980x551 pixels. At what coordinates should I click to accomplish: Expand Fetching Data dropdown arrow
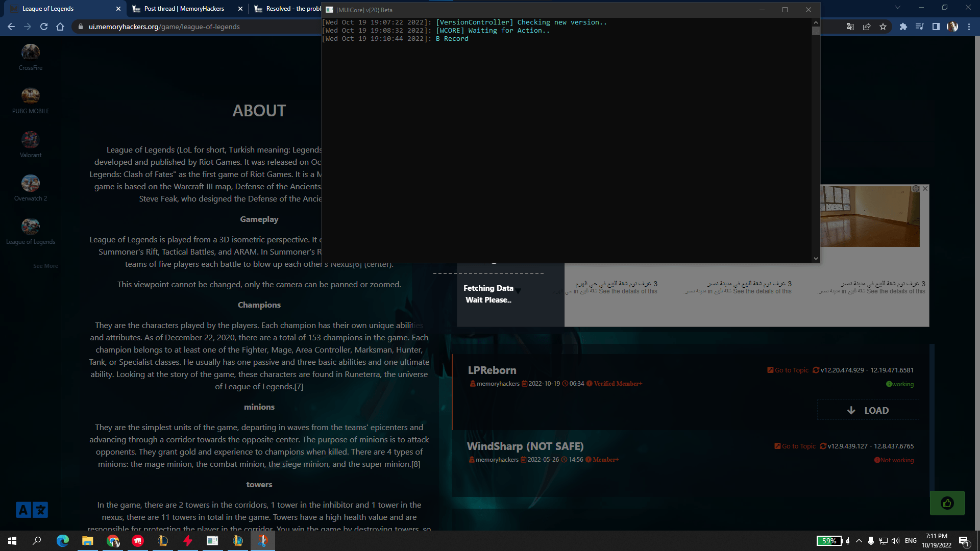518,291
